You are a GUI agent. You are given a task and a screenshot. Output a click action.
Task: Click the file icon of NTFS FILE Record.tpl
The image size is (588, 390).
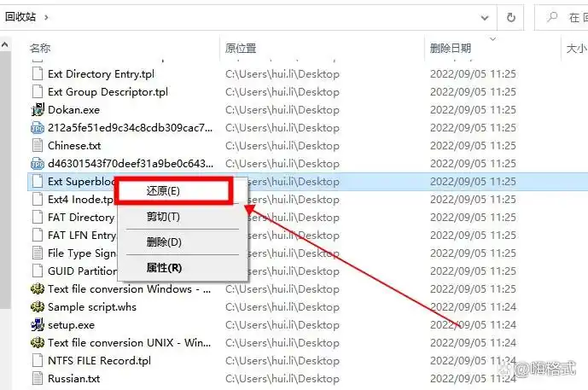(38, 361)
